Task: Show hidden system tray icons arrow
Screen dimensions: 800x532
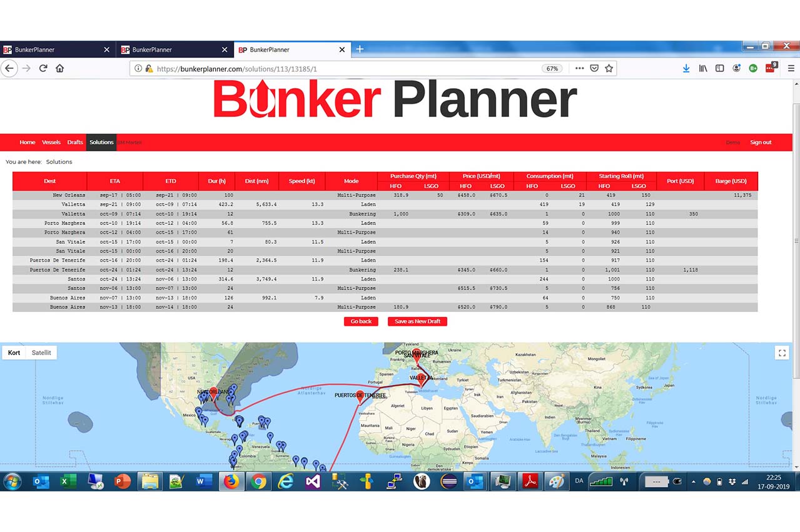Action: 693,482
